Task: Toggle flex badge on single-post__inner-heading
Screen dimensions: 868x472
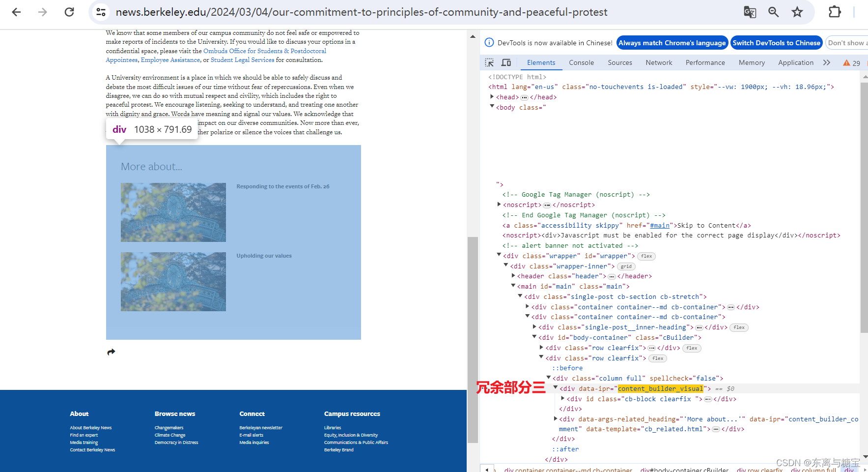Action: point(739,327)
